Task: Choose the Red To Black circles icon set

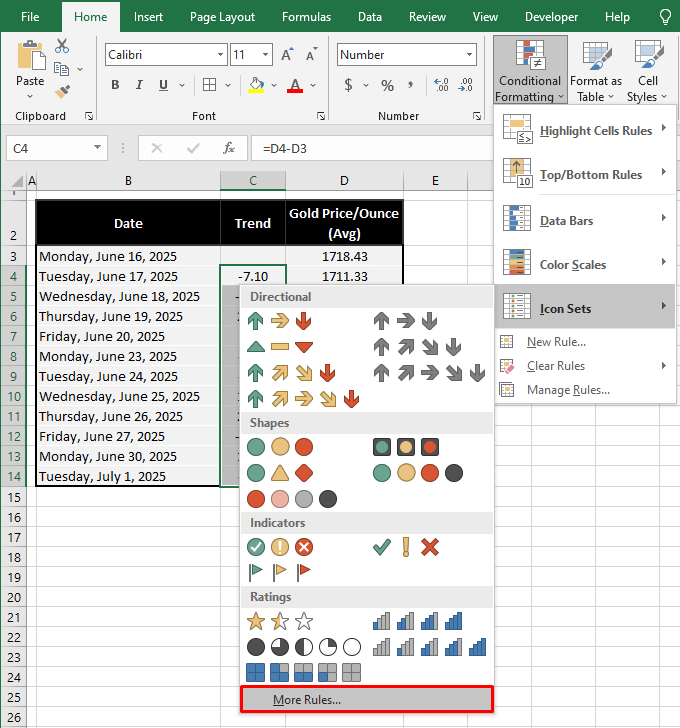Action: point(291,499)
